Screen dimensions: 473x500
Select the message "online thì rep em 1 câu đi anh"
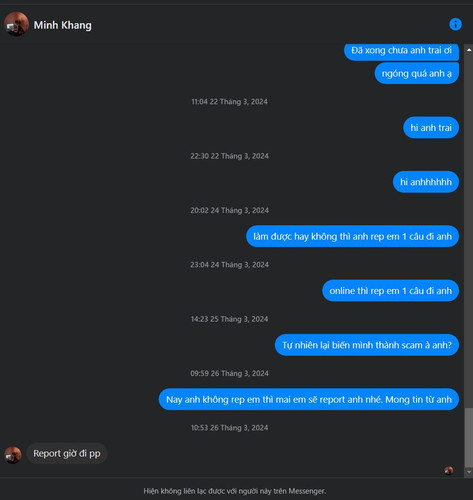coord(391,290)
